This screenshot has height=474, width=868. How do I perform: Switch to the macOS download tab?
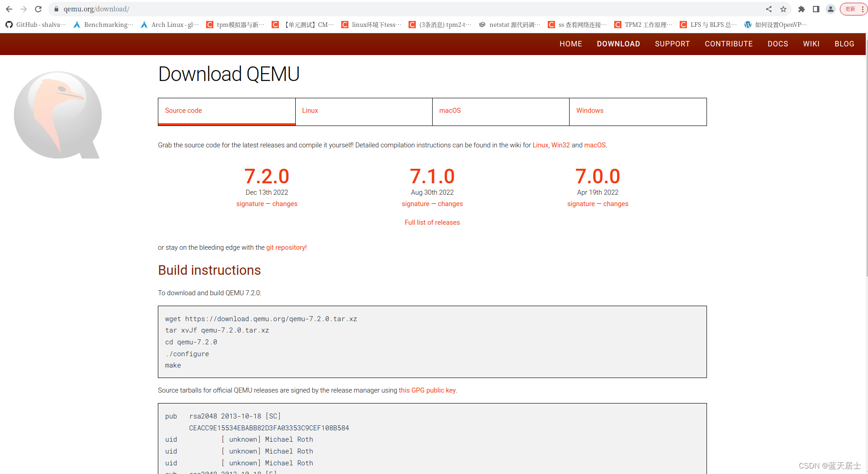pos(450,111)
